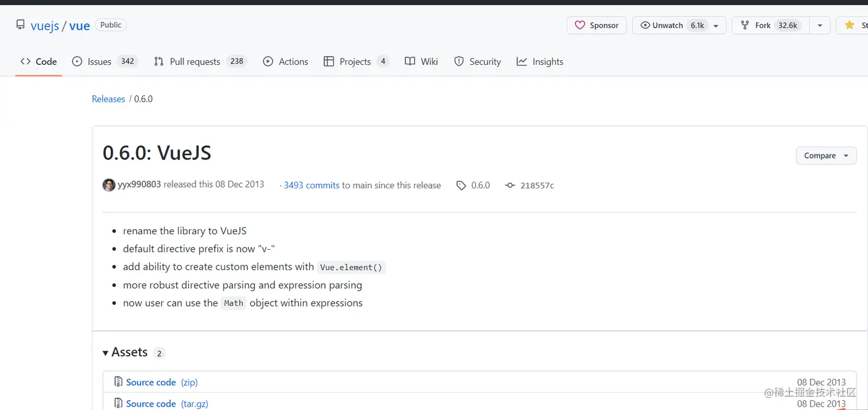This screenshot has height=410, width=868.
Task: Open the Compare dropdown
Action: click(x=826, y=156)
